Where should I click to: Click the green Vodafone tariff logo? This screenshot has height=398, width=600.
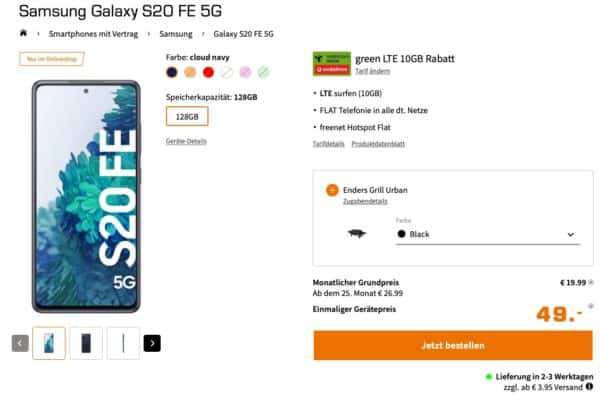pos(332,64)
